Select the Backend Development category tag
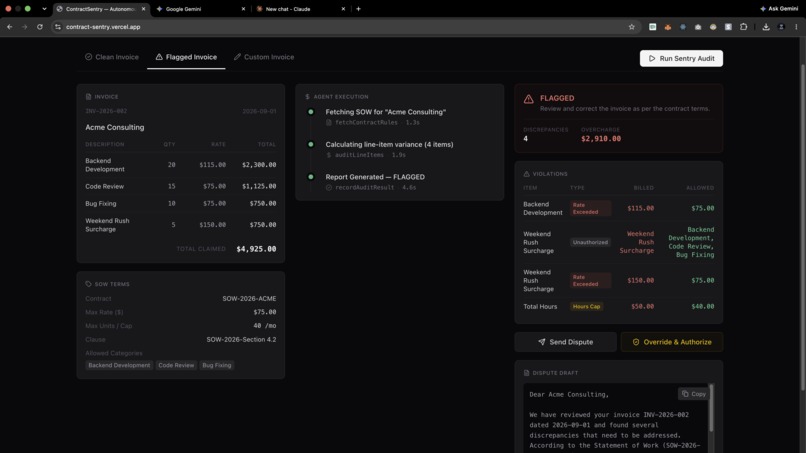This screenshot has width=806, height=453. pyautogui.click(x=119, y=365)
